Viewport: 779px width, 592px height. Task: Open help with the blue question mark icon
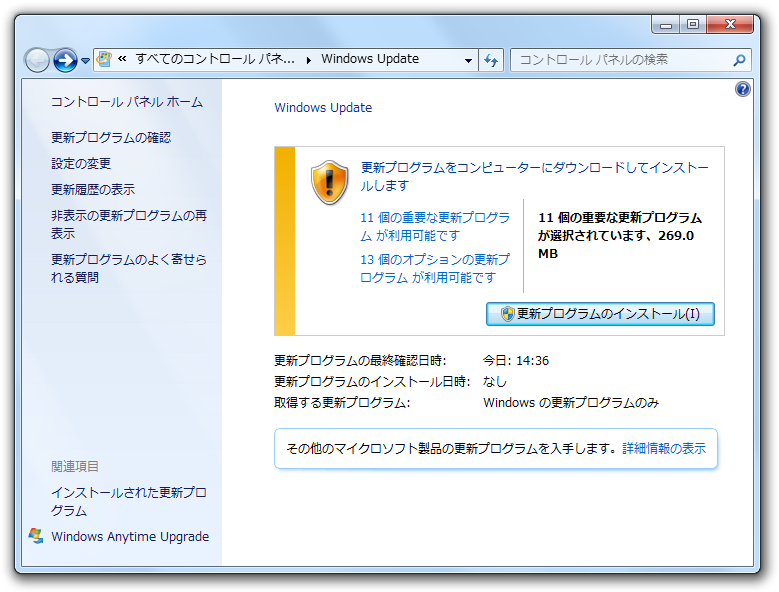coord(742,89)
